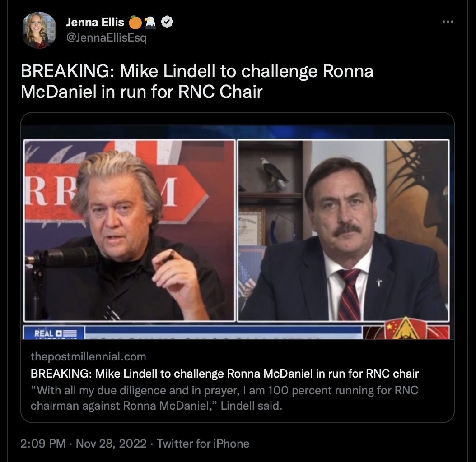Open the thepostmillennial.com domain link
Image resolution: width=476 pixels, height=462 pixels.
pyautogui.click(x=89, y=357)
